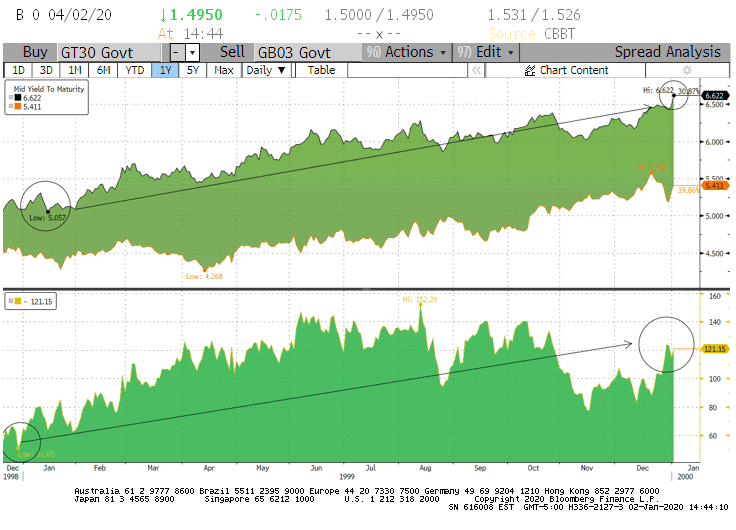Image resolution: width=736 pixels, height=530 pixels.
Task: Open the Daily frequency dropdown
Action: coord(266,70)
